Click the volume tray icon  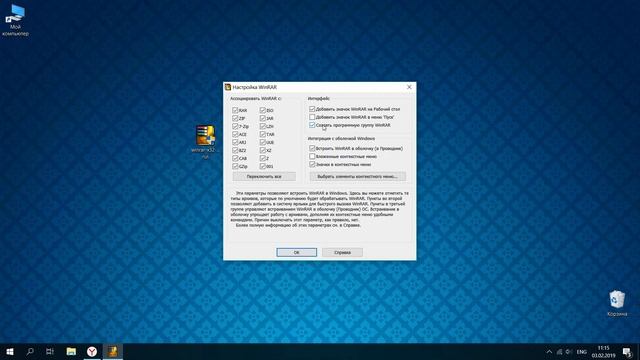click(569, 352)
